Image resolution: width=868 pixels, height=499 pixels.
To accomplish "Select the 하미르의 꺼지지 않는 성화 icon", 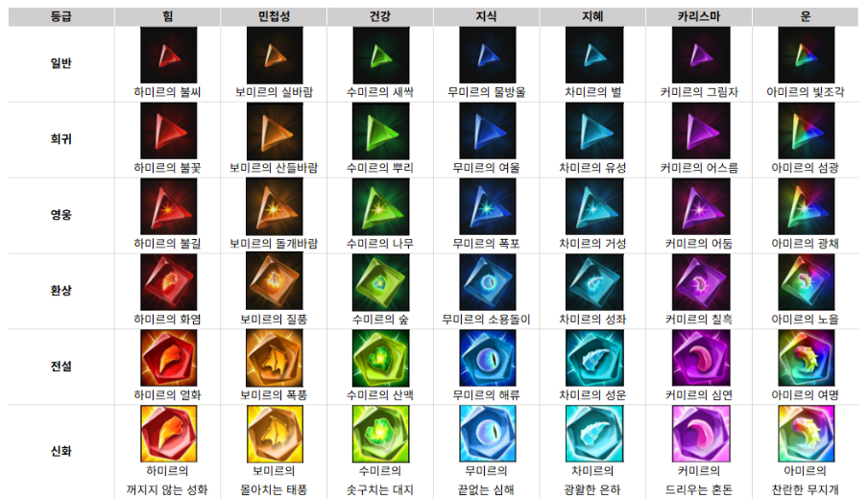I will click(168, 434).
